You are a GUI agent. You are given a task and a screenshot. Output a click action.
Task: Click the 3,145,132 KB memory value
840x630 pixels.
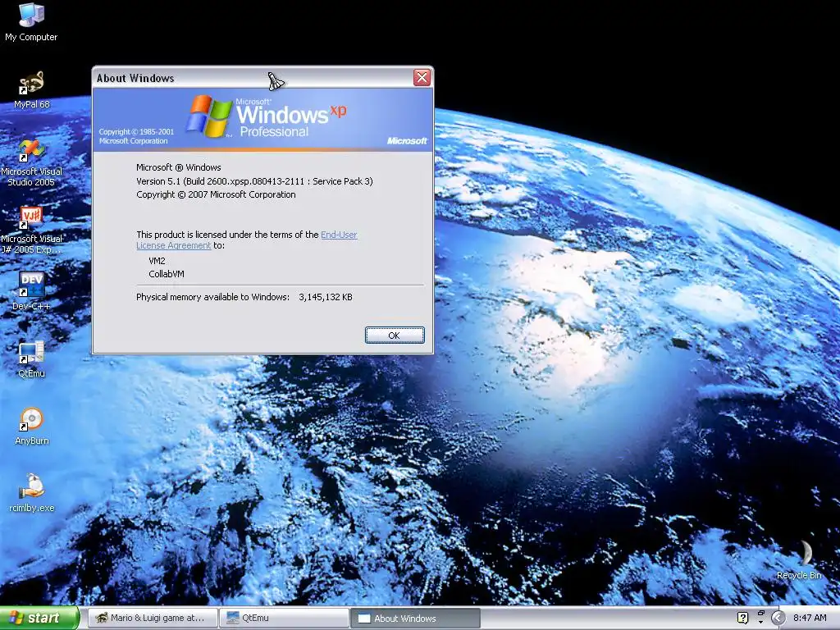[325, 297]
